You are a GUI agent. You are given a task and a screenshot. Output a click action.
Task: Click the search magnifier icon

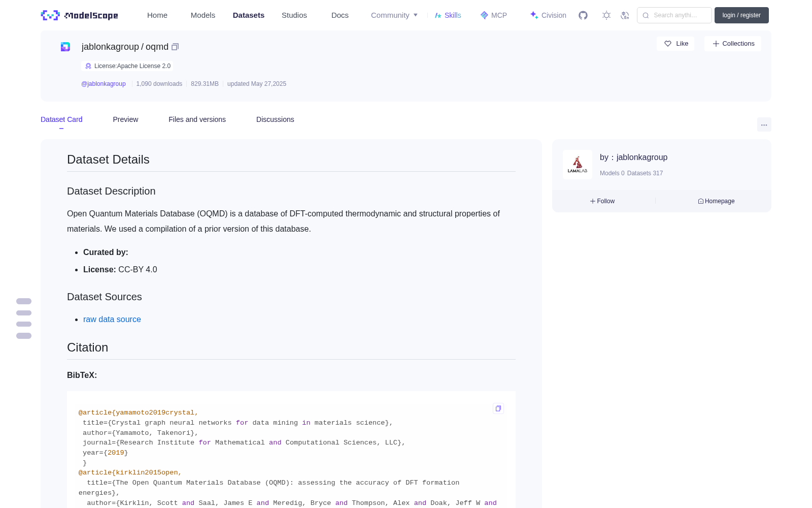[646, 15]
